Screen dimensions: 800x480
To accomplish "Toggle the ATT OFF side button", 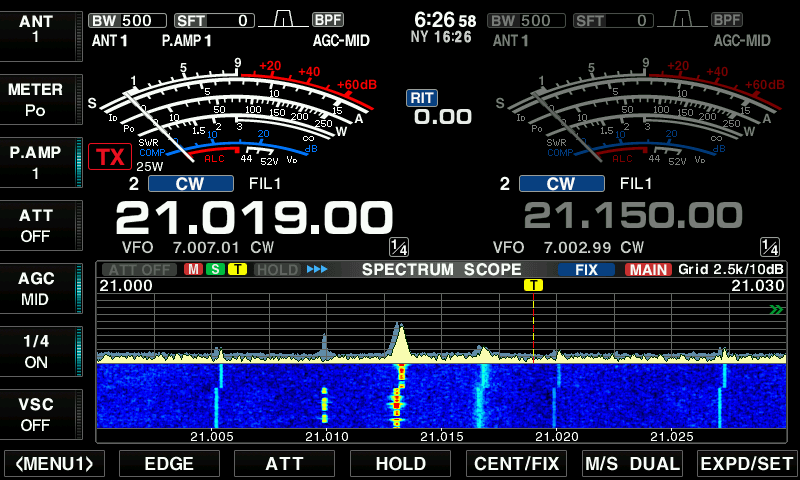I will pyautogui.click(x=36, y=226).
